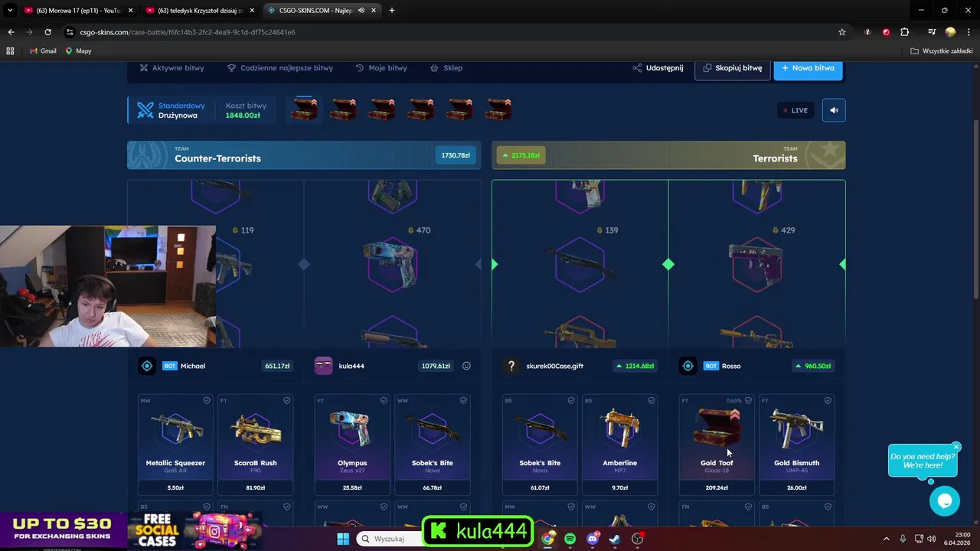Open Codzienne najlepsze bitwy tab
This screenshot has height=551, width=980.
280,68
